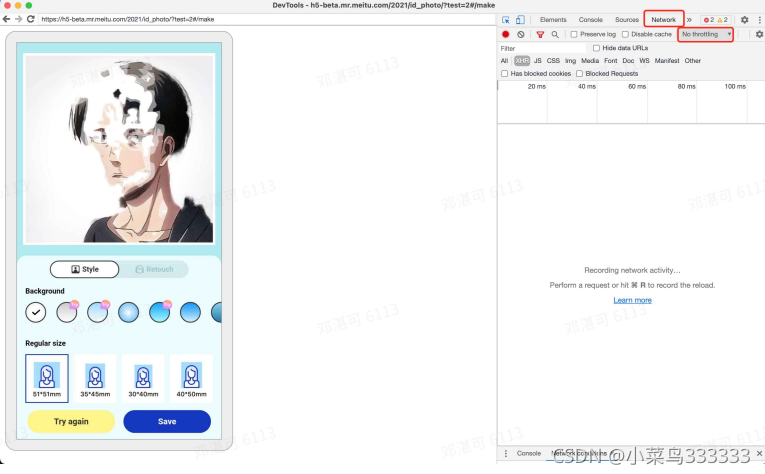Click the ID photo preview image

[x=119, y=149]
